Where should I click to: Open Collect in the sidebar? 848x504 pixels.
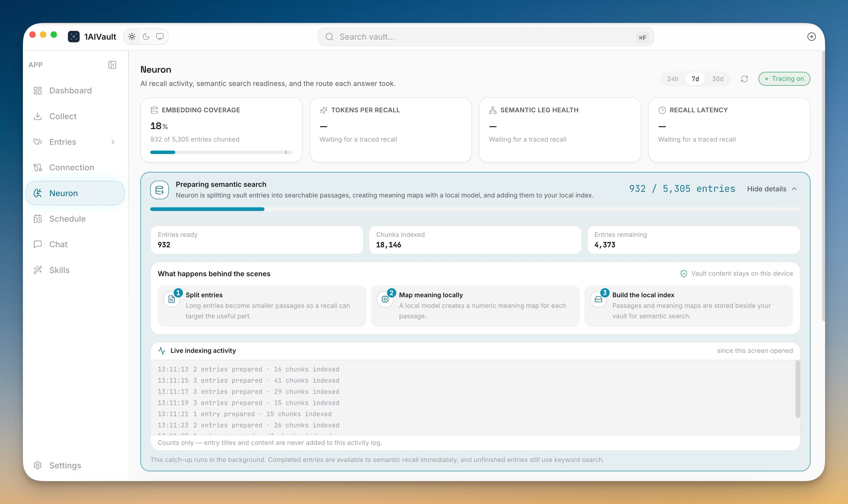coord(75,116)
